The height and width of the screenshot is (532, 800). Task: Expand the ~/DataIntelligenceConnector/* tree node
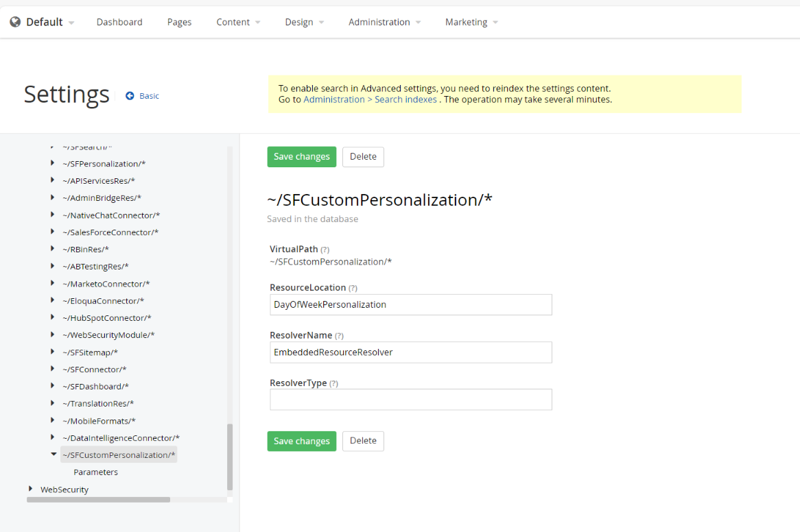[x=53, y=437]
